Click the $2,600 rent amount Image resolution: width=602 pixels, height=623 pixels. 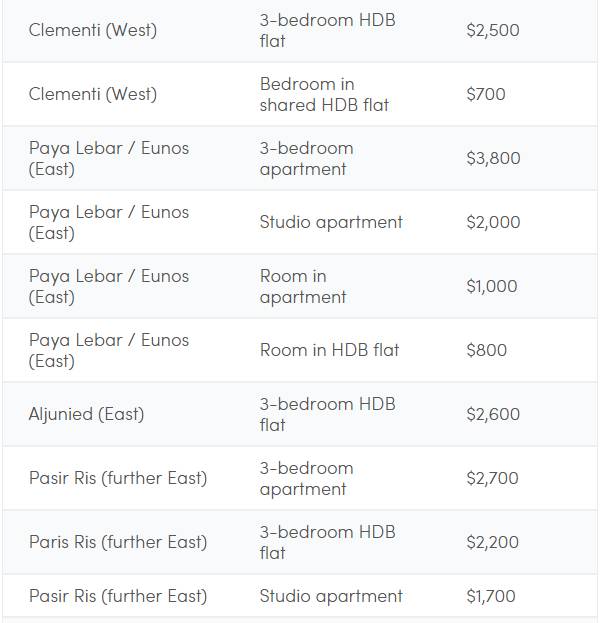pyautogui.click(x=492, y=414)
